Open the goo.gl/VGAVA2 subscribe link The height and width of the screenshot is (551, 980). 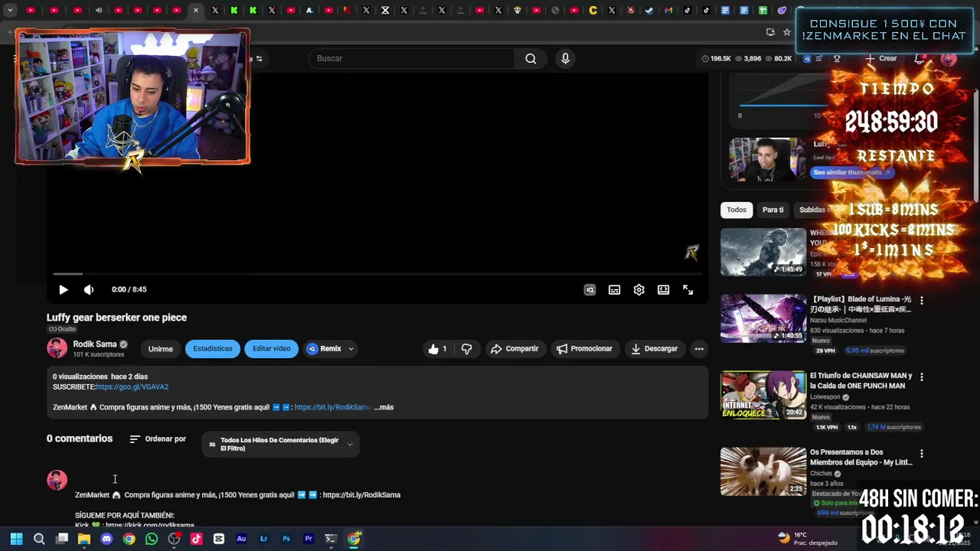click(x=132, y=387)
